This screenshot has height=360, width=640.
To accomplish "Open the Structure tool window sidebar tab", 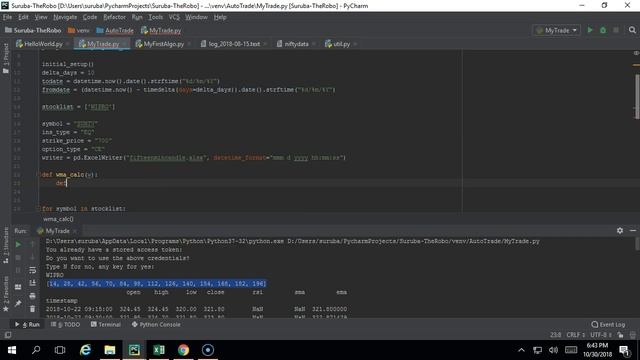I will pyautogui.click(x=6, y=245).
